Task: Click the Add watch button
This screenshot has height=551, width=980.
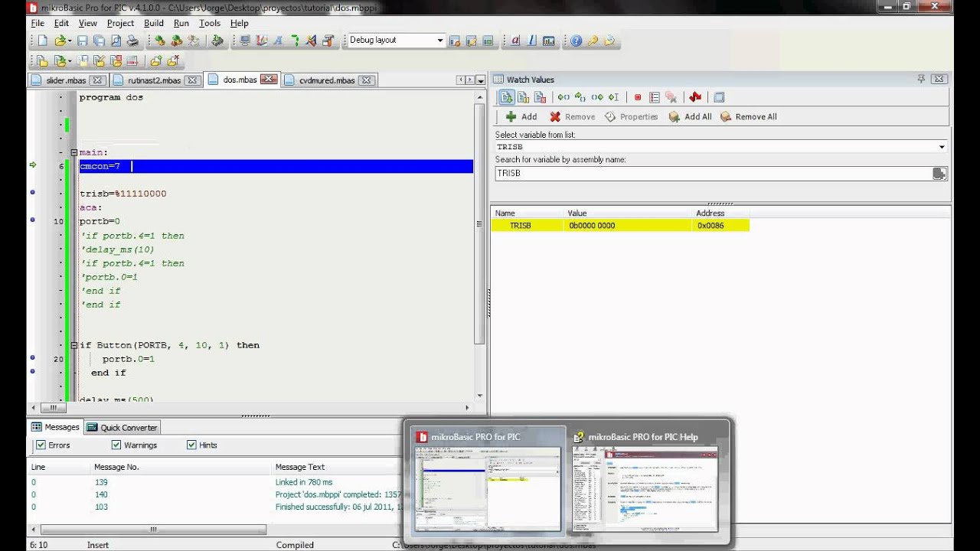Action: point(521,116)
